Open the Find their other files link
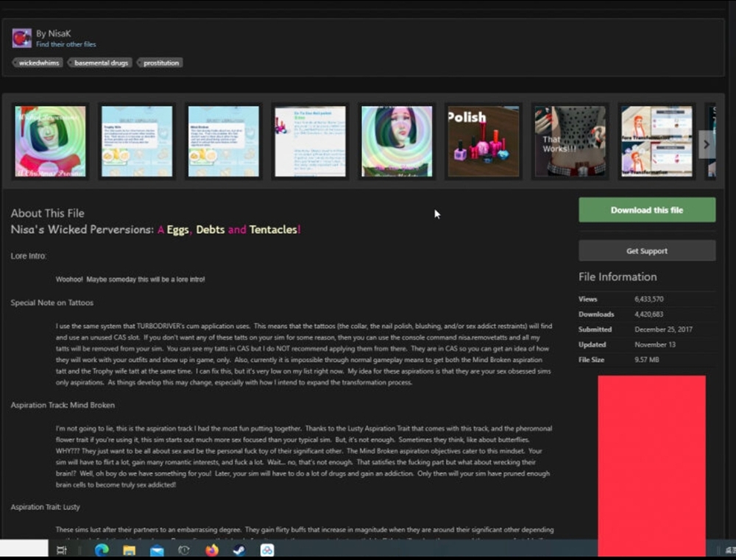This screenshot has width=736, height=560. tap(66, 44)
